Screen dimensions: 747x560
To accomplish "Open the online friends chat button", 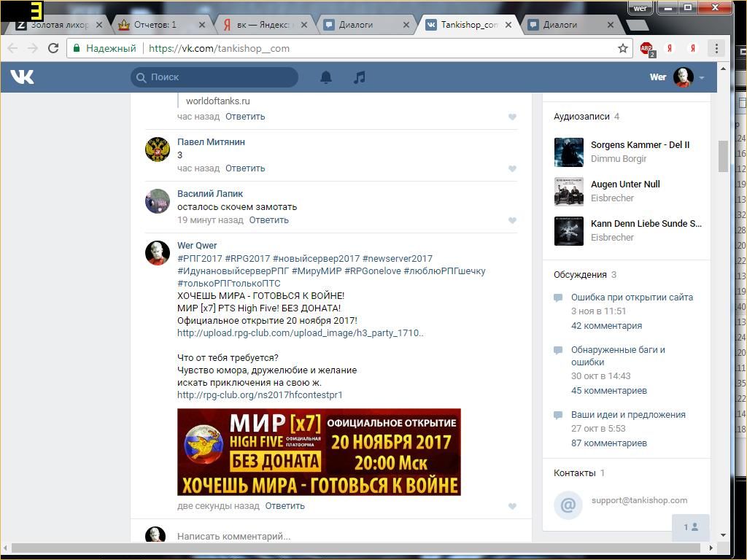I will pos(691,527).
